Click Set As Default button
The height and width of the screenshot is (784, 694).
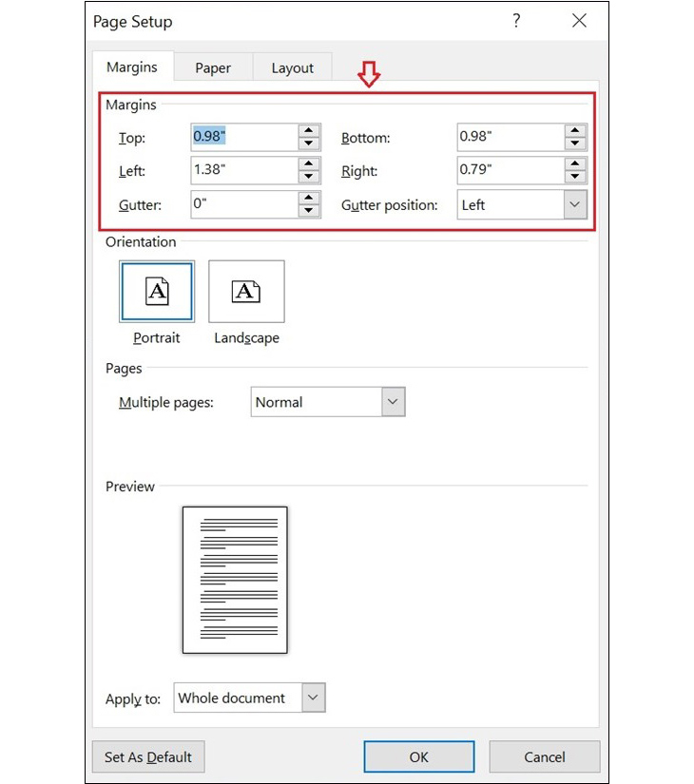pyautogui.click(x=148, y=757)
